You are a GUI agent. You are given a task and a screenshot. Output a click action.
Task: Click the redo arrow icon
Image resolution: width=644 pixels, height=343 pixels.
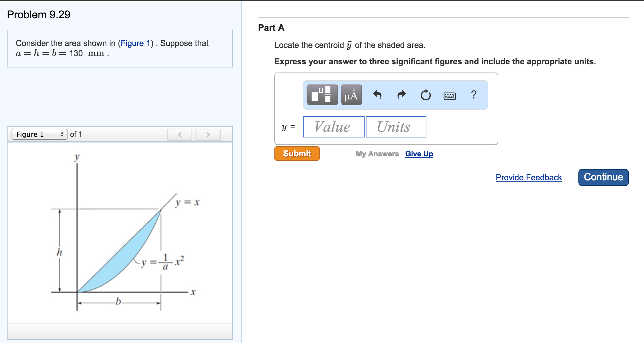(401, 95)
